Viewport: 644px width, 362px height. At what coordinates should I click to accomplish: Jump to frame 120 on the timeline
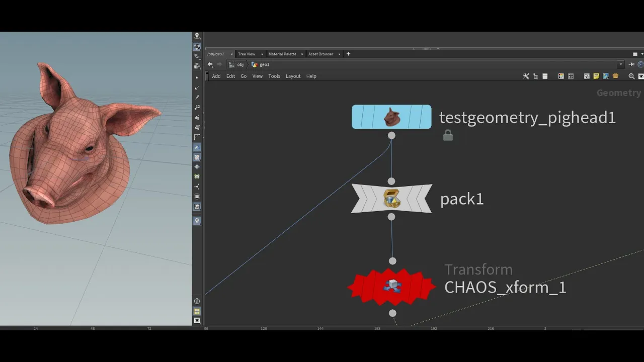264,328
